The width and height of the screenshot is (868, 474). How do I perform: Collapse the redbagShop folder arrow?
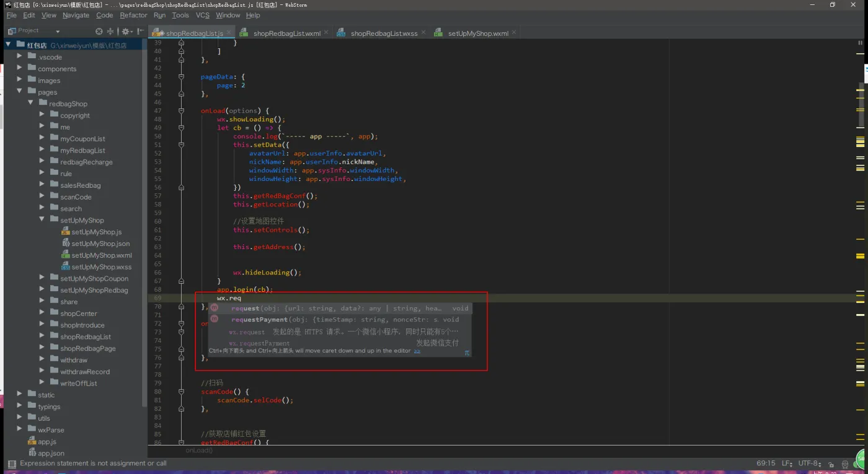(x=31, y=103)
